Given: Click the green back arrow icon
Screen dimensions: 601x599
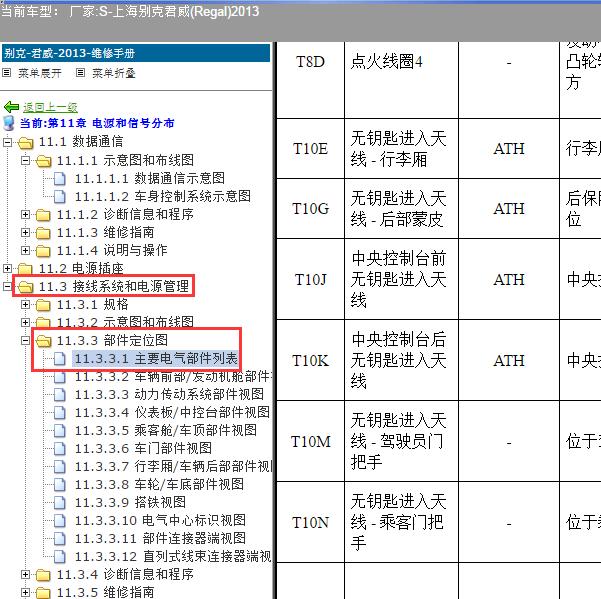Looking at the screenshot, I should pos(11,107).
